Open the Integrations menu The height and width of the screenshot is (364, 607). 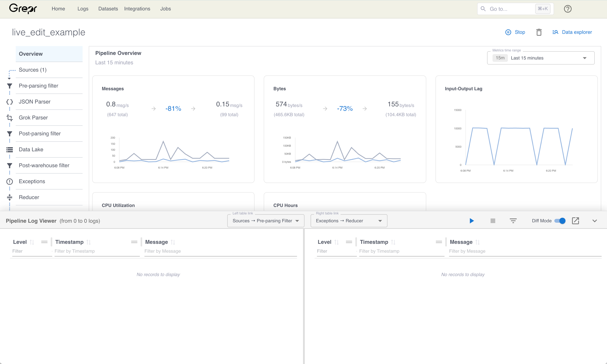pyautogui.click(x=137, y=9)
